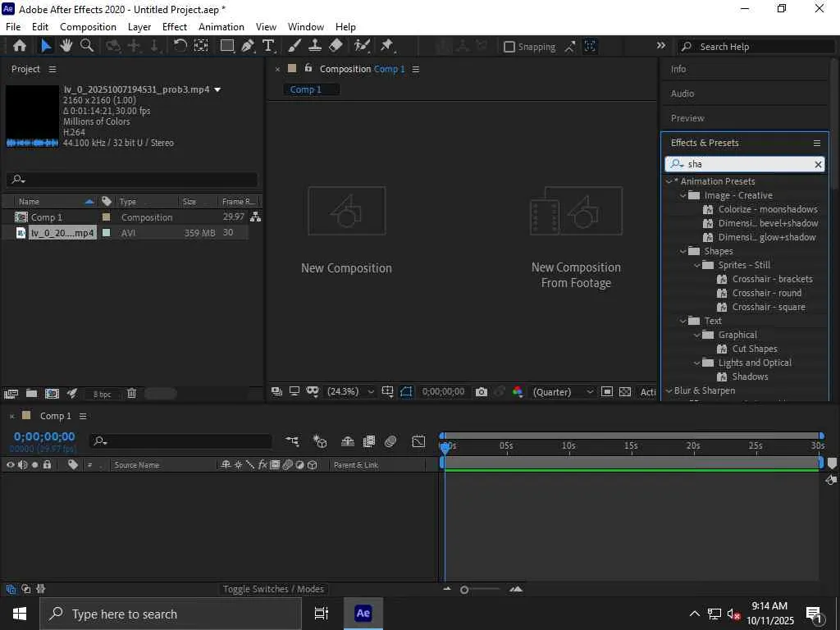
Task: Open footage name dropdown arrow in Project panel
Action: pyautogui.click(x=217, y=89)
